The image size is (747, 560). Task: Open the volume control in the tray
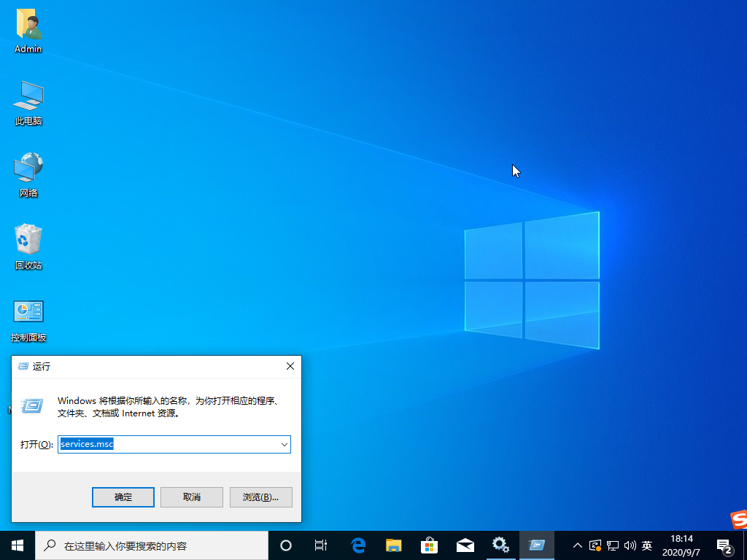(x=630, y=545)
